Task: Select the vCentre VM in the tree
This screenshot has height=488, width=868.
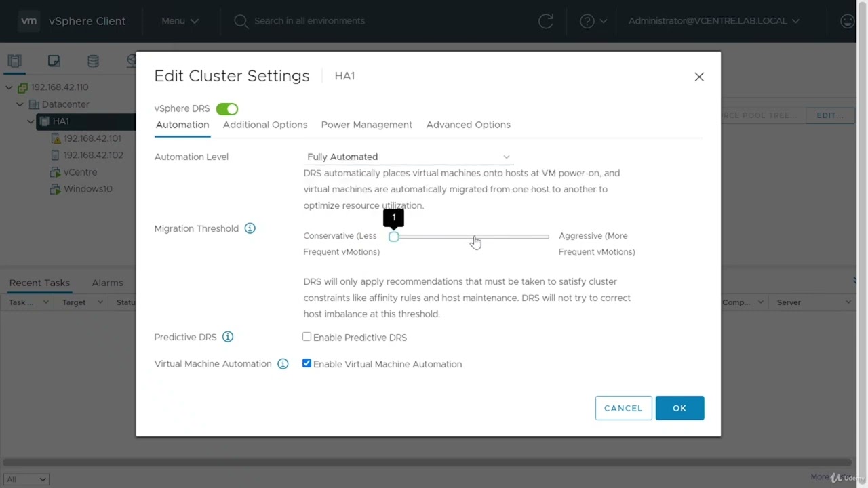Action: click(81, 172)
